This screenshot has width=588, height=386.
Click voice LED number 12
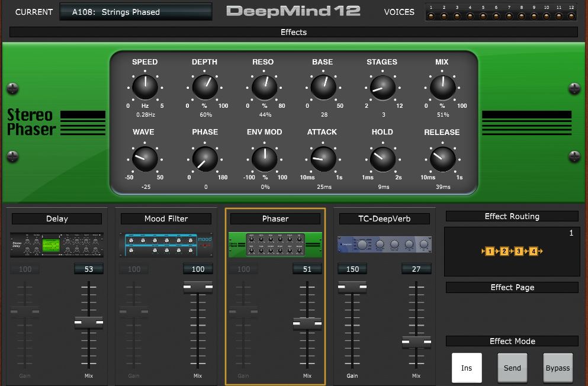coord(571,16)
